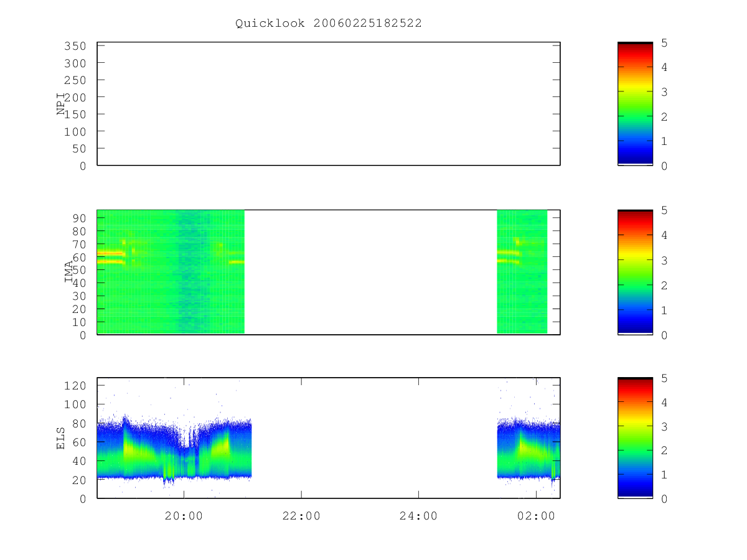Screen dimensions: 747x560
Task: Click the yellow band at IMA level 62
Action: [111, 253]
